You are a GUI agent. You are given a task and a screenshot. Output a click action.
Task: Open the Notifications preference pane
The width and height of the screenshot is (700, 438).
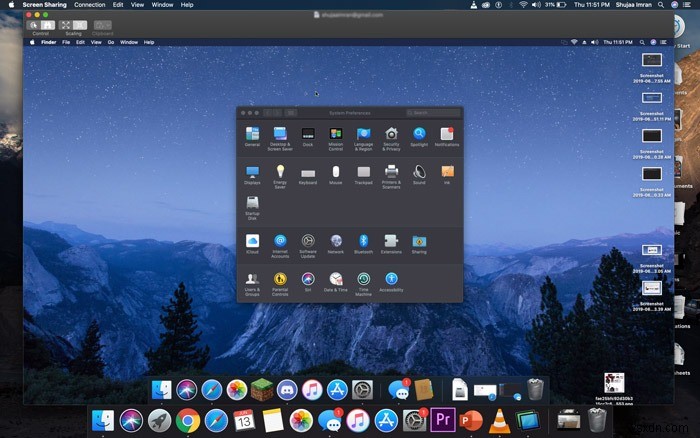[x=447, y=137]
